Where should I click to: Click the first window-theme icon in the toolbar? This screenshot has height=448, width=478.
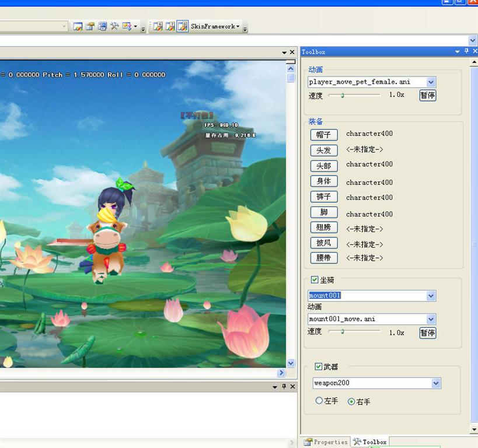78,26
